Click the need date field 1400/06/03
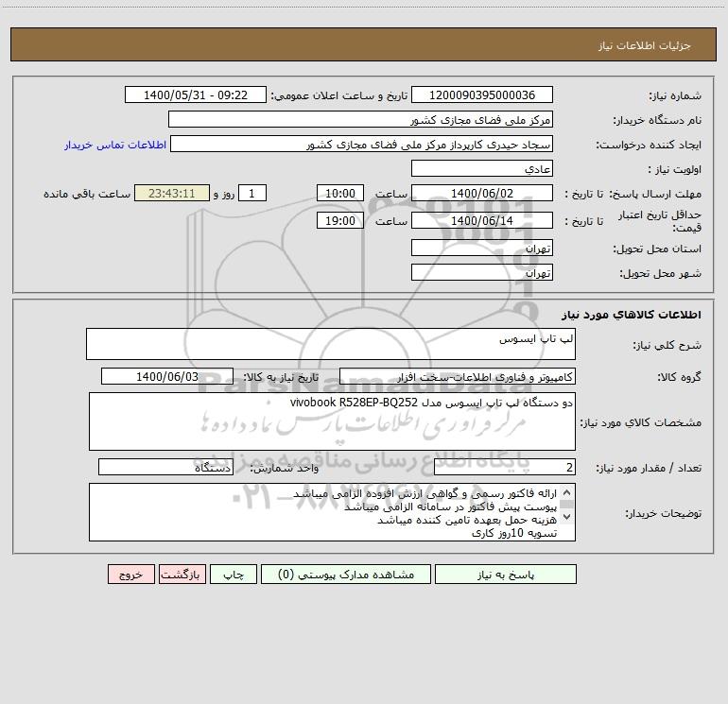 [167, 376]
